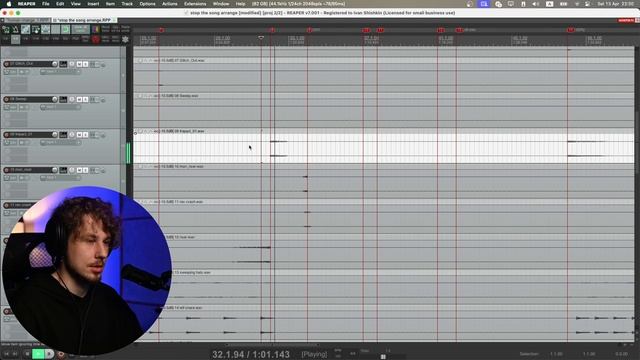
Task: Open FX button on track 09 Impact_01
Action: coord(94,134)
